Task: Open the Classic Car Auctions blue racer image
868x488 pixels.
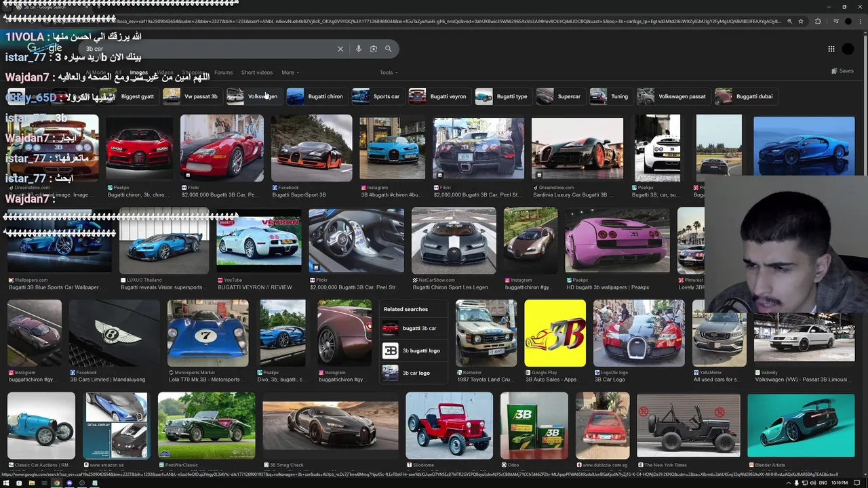Action: click(x=41, y=426)
